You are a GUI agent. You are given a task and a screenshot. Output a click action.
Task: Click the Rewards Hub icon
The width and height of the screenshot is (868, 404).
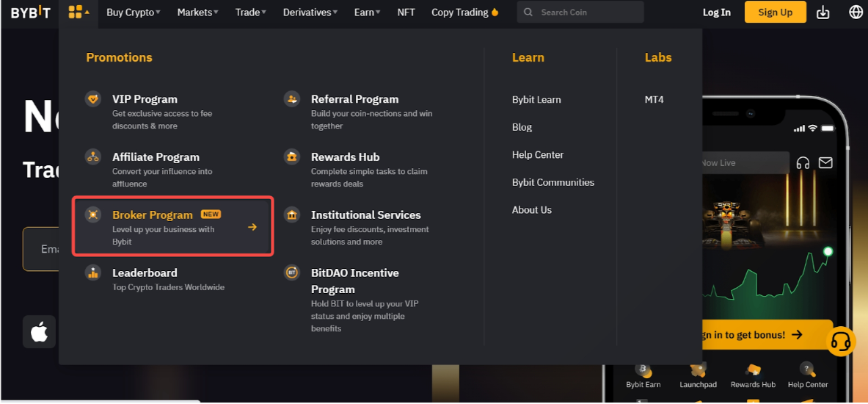292,157
